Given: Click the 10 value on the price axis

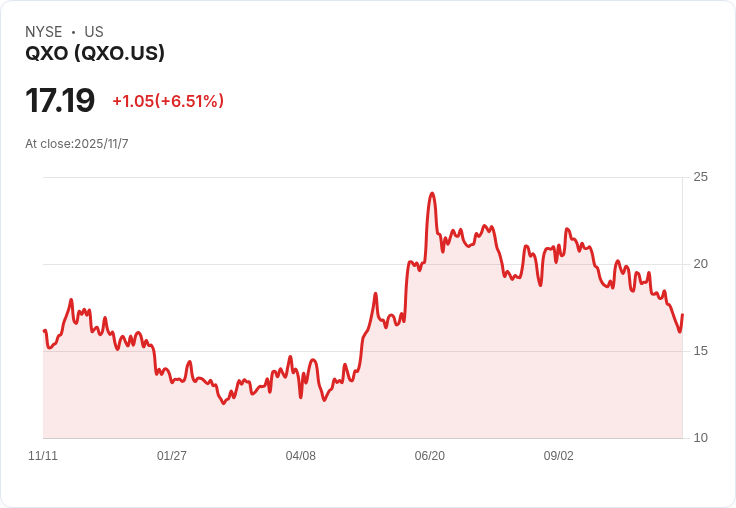Looking at the screenshot, I should point(700,438).
